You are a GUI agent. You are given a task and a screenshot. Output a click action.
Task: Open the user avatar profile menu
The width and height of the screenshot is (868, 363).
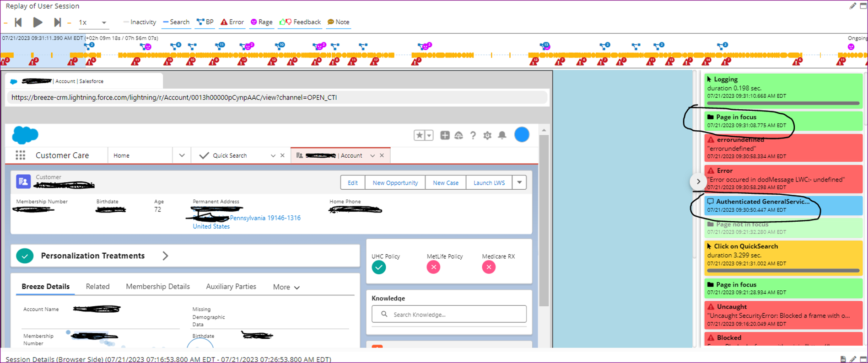coord(522,135)
